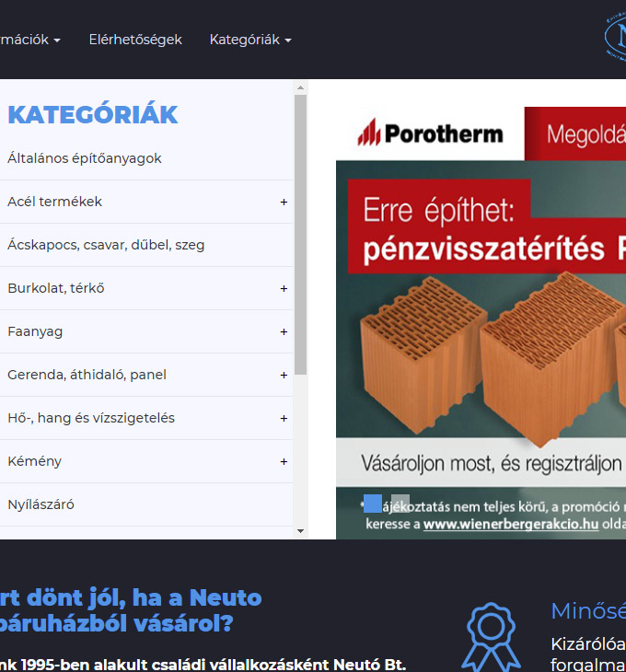
Task: Expand the Burkolat, térkő plus icon
Action: click(x=284, y=288)
